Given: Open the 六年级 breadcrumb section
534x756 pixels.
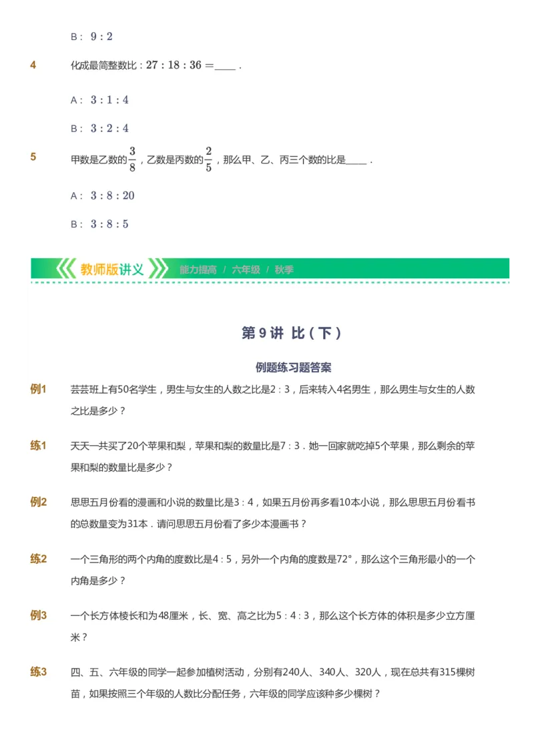Looking at the screenshot, I should pyautogui.click(x=244, y=270).
